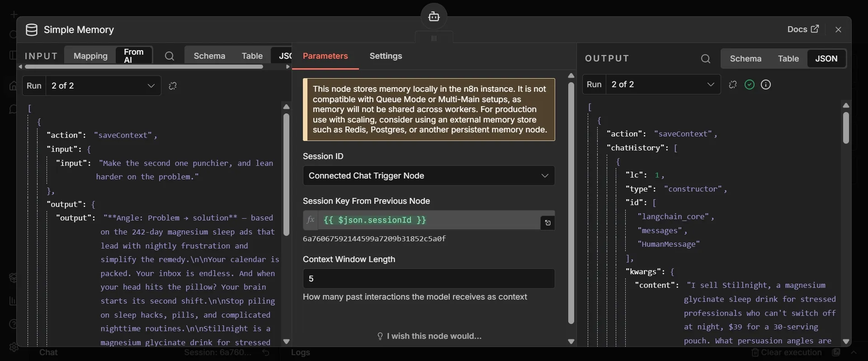Click the "saveContext" value in input JSON
This screenshot has width=868, height=361.
(x=123, y=135)
